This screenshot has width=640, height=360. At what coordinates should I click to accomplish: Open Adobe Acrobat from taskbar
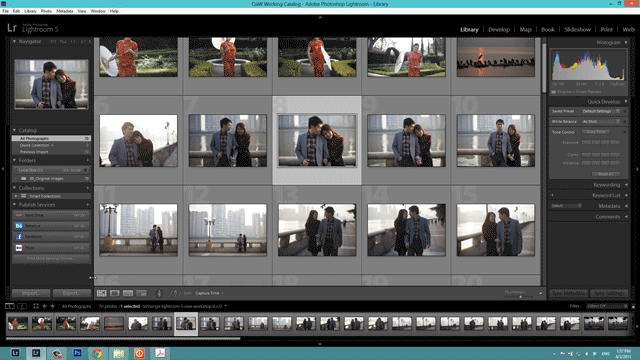(x=160, y=353)
